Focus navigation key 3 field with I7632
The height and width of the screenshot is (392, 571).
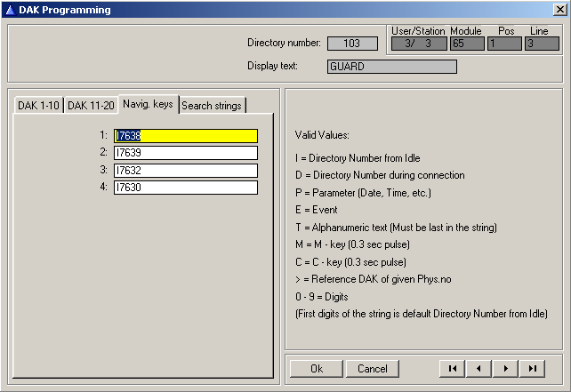point(185,171)
